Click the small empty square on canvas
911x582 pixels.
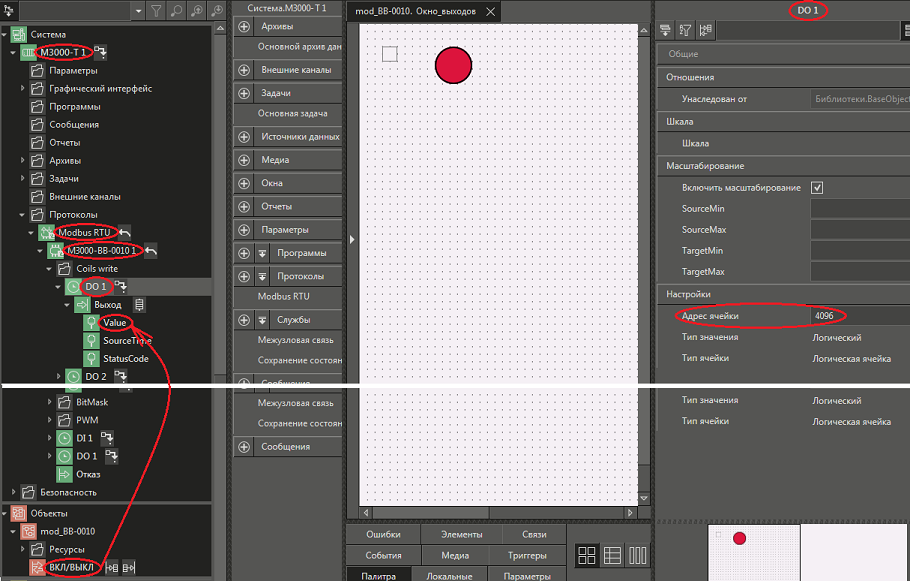pyautogui.click(x=390, y=53)
